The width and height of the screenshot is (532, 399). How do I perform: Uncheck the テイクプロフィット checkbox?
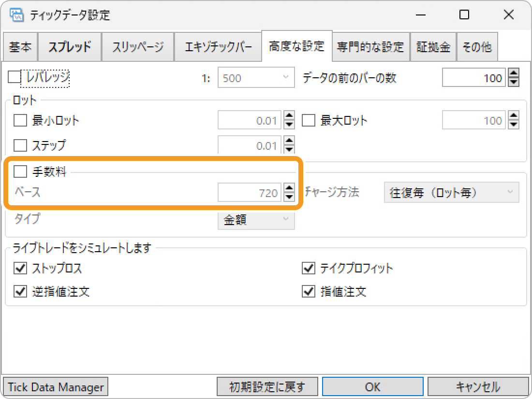(309, 268)
